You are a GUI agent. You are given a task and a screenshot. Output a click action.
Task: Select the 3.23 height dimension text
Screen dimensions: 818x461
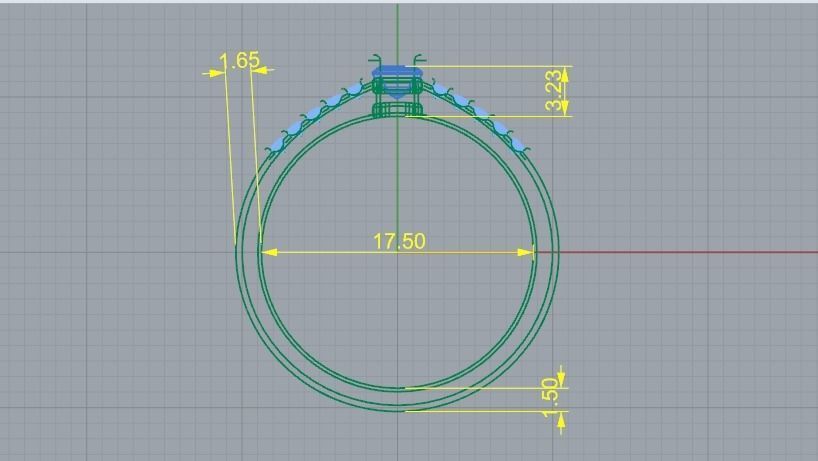point(555,90)
